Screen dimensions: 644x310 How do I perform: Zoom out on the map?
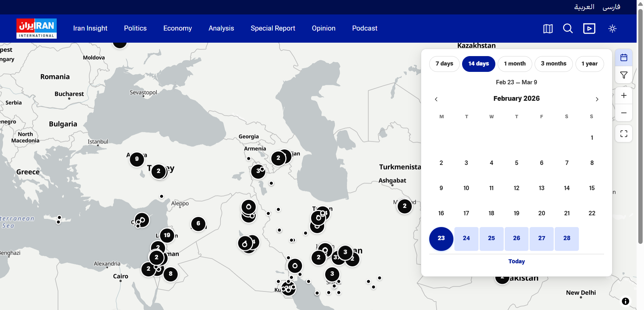tap(624, 113)
